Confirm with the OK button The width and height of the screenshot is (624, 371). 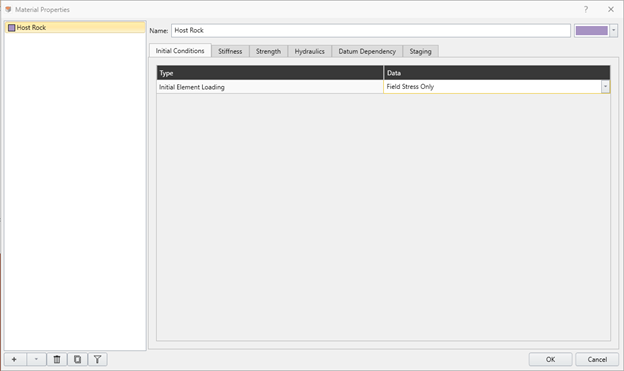click(550, 359)
